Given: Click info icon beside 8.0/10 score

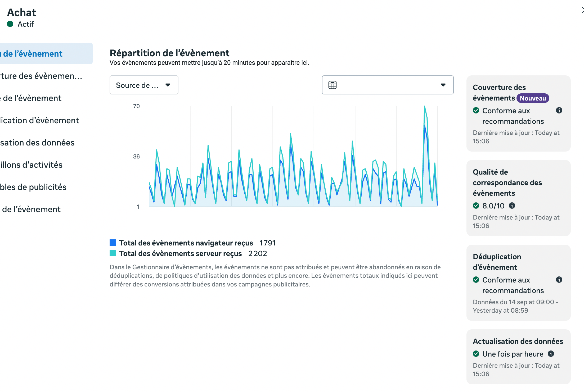Looking at the screenshot, I should pyautogui.click(x=512, y=206).
